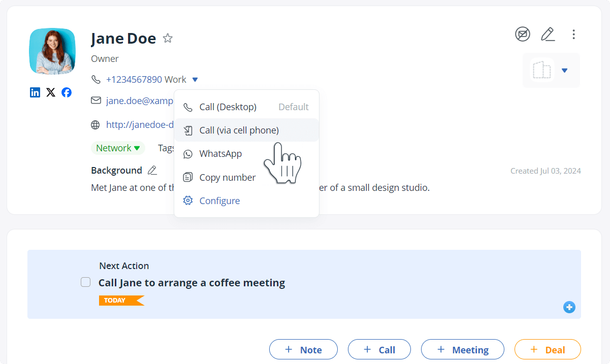Toggle the favorite star beside Jane Doe
610x364 pixels.
(168, 38)
